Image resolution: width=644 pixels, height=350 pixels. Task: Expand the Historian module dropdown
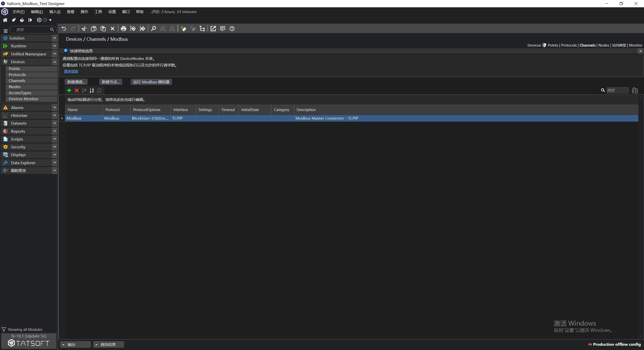pos(55,115)
